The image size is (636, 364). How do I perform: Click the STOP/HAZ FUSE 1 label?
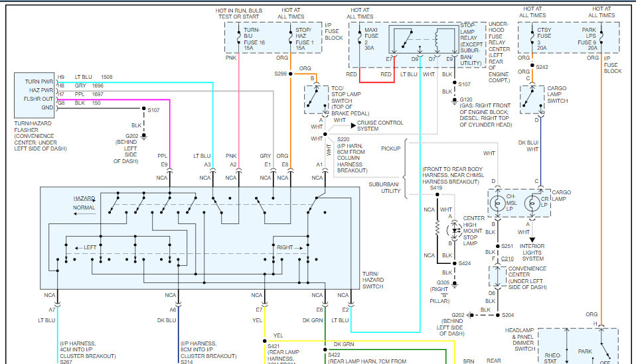coord(305,39)
